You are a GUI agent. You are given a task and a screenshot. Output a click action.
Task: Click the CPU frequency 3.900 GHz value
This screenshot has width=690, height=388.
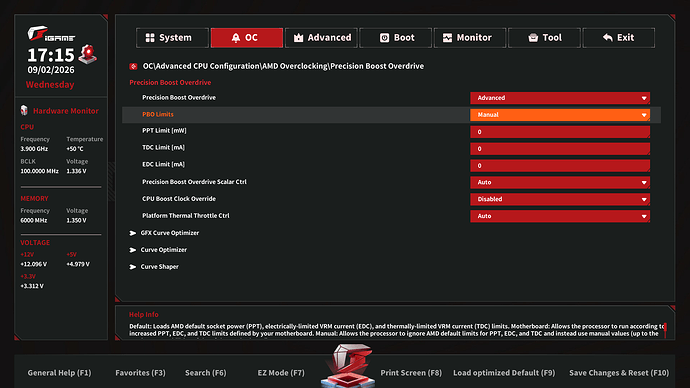[34, 149]
